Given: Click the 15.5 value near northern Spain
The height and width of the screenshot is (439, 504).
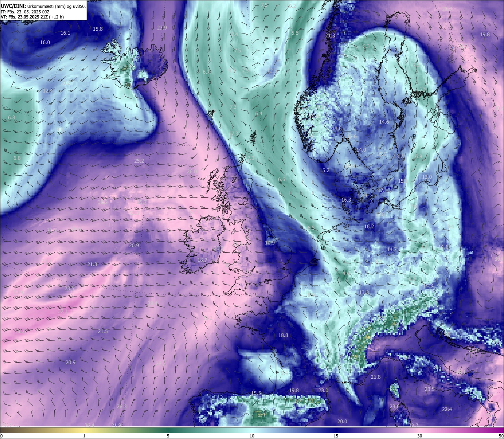Looking at the screenshot, I should point(256,393).
